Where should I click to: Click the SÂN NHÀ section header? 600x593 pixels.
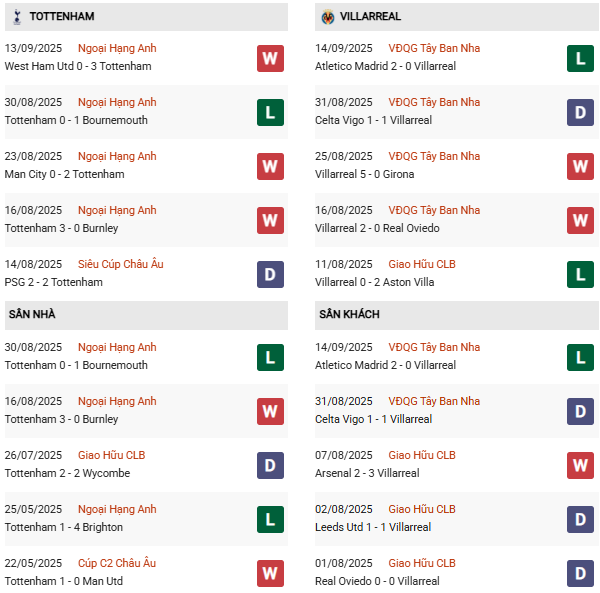coord(146,314)
